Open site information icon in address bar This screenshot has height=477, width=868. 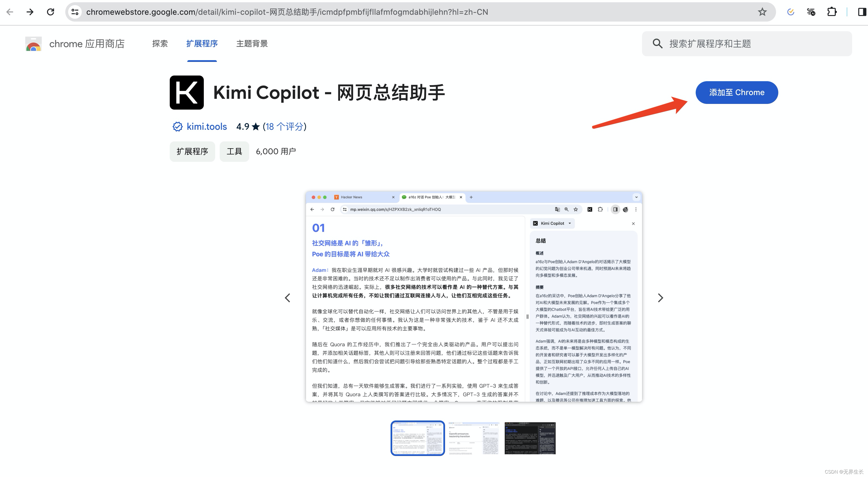click(x=75, y=12)
